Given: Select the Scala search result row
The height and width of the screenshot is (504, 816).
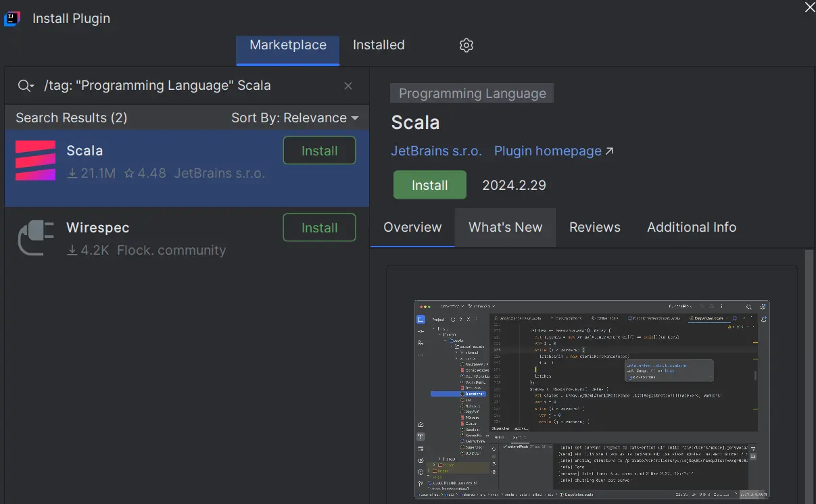Looking at the screenshot, I should (x=187, y=168).
